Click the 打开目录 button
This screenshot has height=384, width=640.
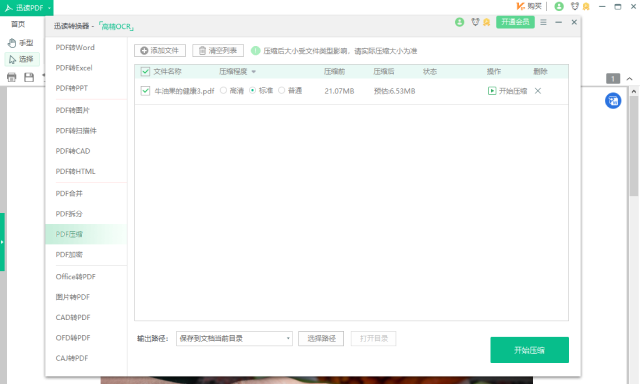[373, 338]
